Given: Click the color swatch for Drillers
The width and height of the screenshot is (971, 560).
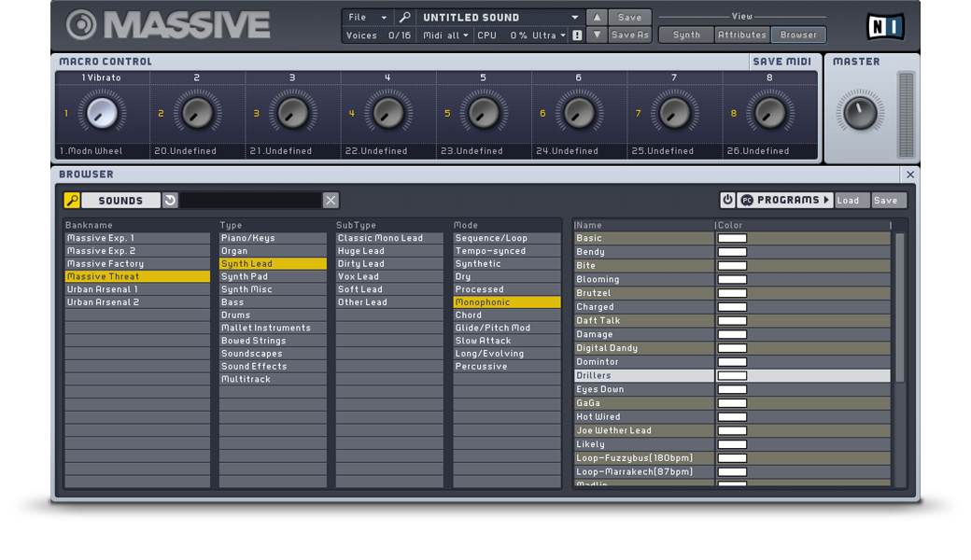Looking at the screenshot, I should (732, 375).
